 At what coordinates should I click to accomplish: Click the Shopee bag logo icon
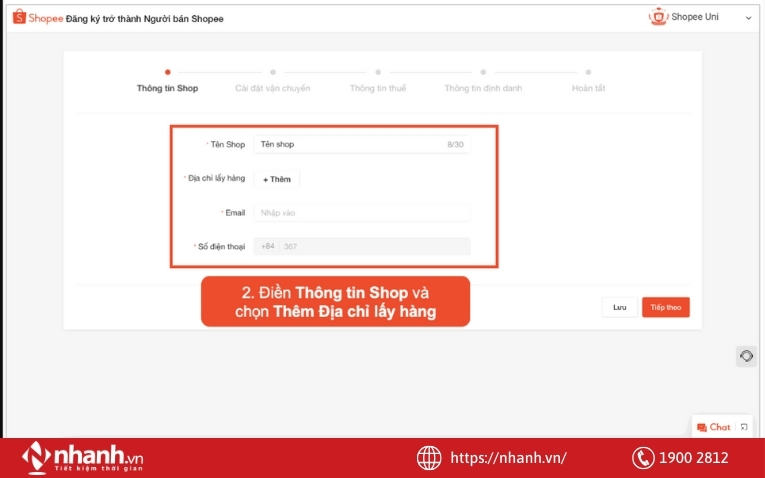pyautogui.click(x=19, y=17)
